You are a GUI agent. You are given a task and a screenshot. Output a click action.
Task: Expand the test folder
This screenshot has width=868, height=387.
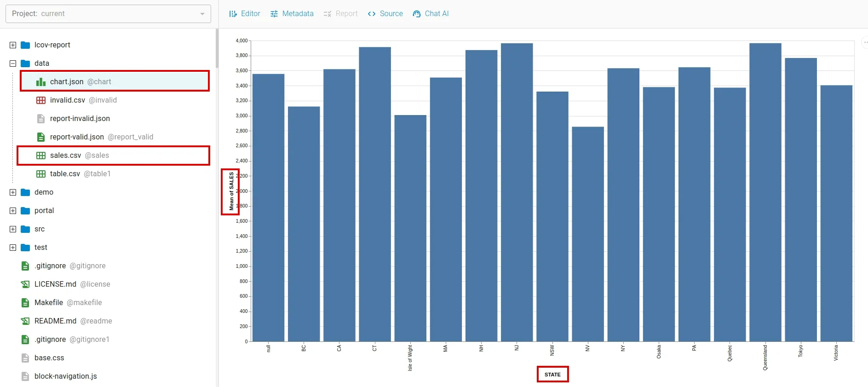pyautogui.click(x=13, y=248)
